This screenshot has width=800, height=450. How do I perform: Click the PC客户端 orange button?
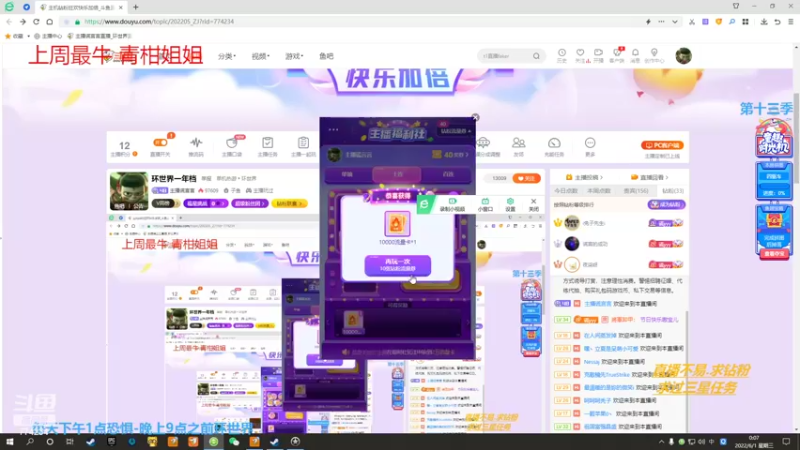[x=662, y=145]
